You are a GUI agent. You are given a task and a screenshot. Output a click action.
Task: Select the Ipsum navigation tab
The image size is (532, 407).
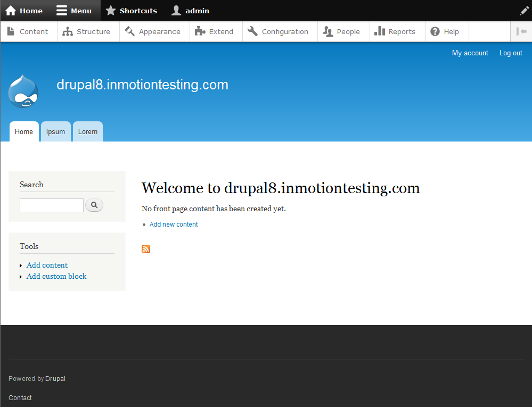tap(55, 131)
